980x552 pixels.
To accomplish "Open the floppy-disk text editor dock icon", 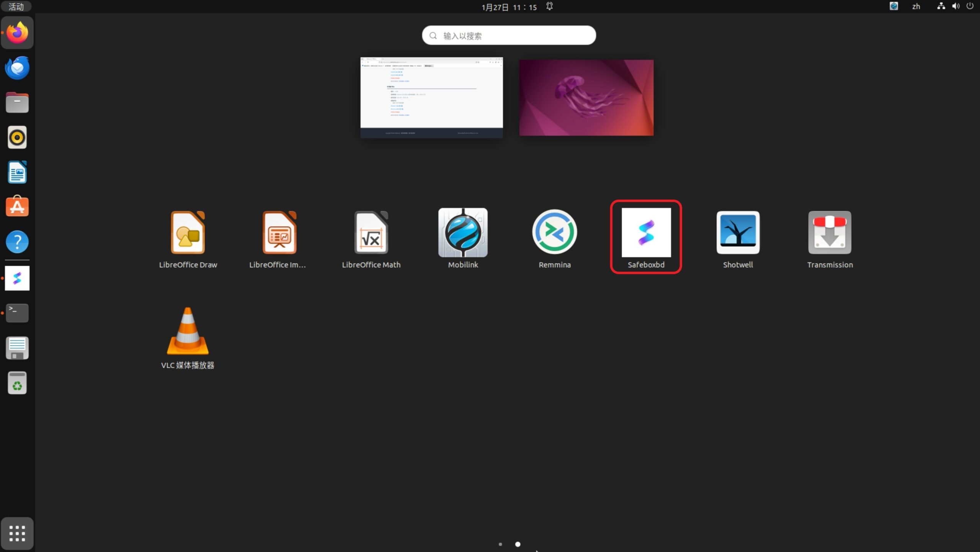I will click(x=17, y=348).
